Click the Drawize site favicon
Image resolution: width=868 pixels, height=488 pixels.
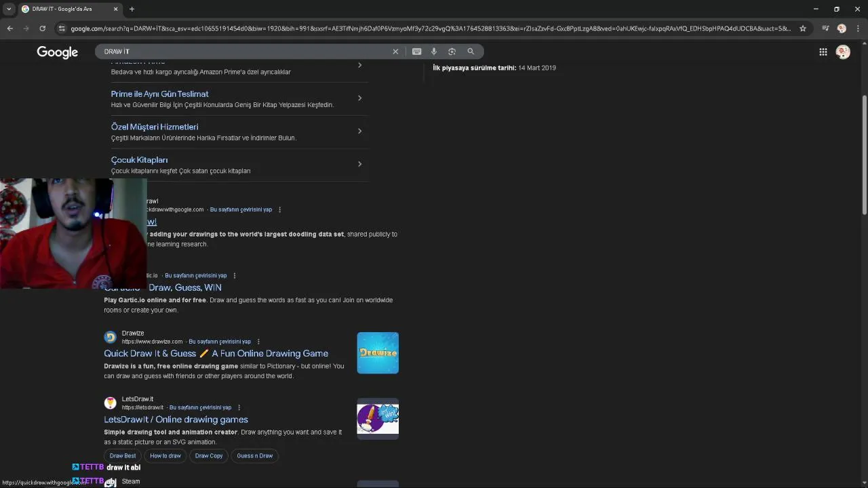click(x=110, y=337)
